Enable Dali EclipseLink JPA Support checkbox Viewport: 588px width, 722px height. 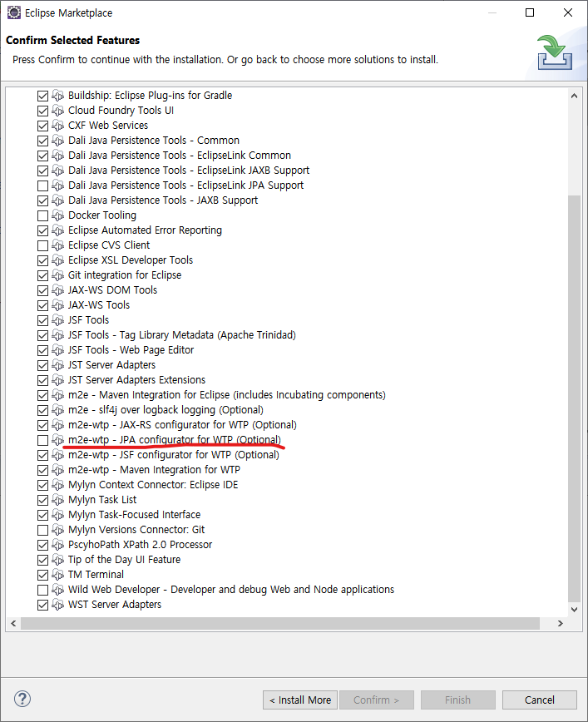coord(42,185)
